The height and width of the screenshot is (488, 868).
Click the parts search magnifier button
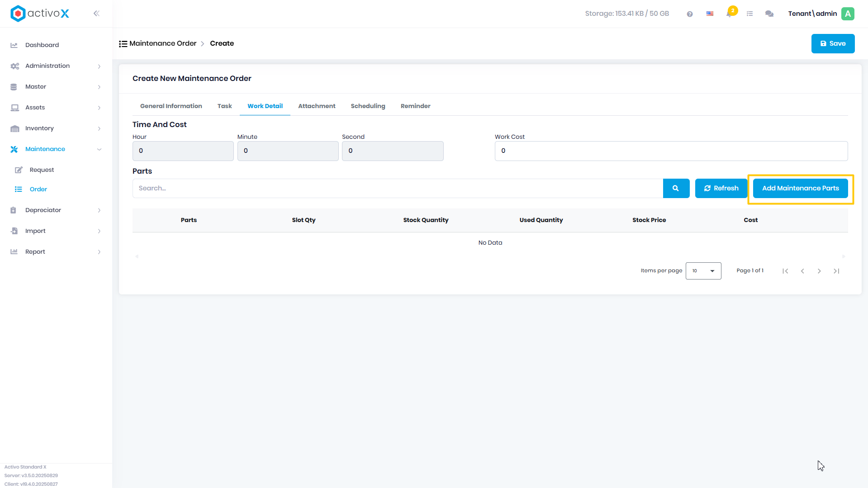676,189
